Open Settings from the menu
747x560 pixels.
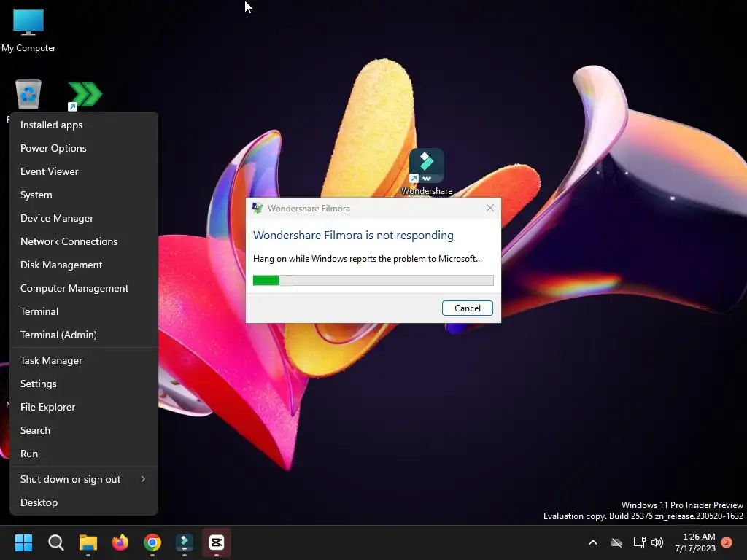coord(84,384)
